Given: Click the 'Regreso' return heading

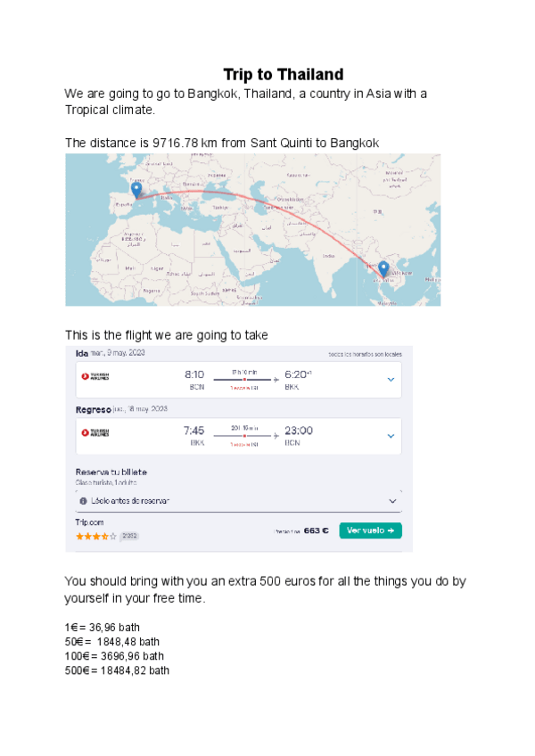Looking at the screenshot, I should [94, 409].
